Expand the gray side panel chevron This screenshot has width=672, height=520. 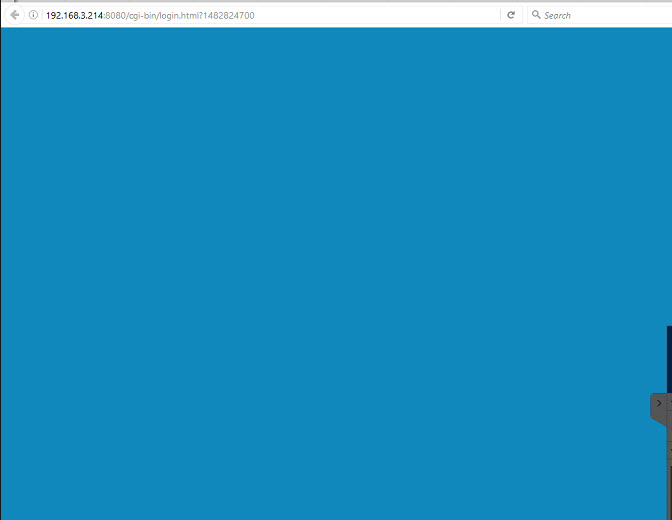point(659,403)
